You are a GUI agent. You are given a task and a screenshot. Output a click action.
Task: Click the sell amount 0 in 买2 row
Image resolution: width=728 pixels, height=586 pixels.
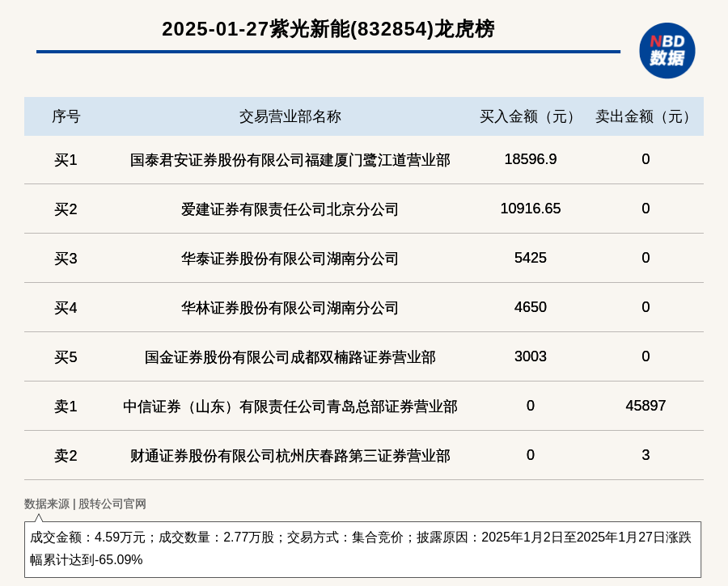point(645,209)
